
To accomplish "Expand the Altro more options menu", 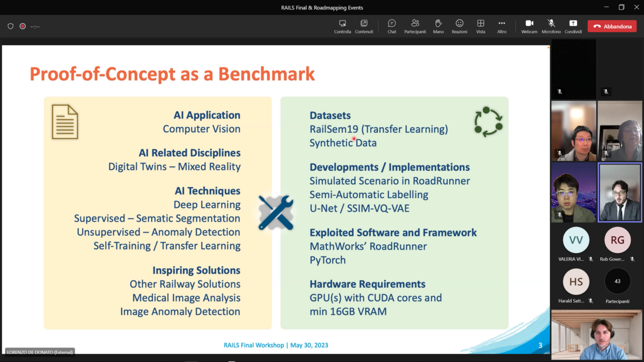I will pos(501,26).
